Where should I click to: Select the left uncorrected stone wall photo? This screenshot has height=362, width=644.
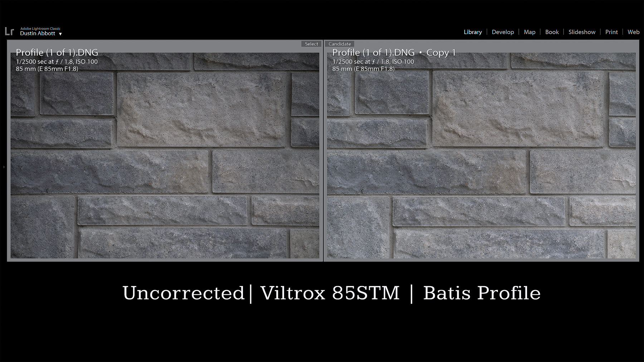[x=165, y=161]
